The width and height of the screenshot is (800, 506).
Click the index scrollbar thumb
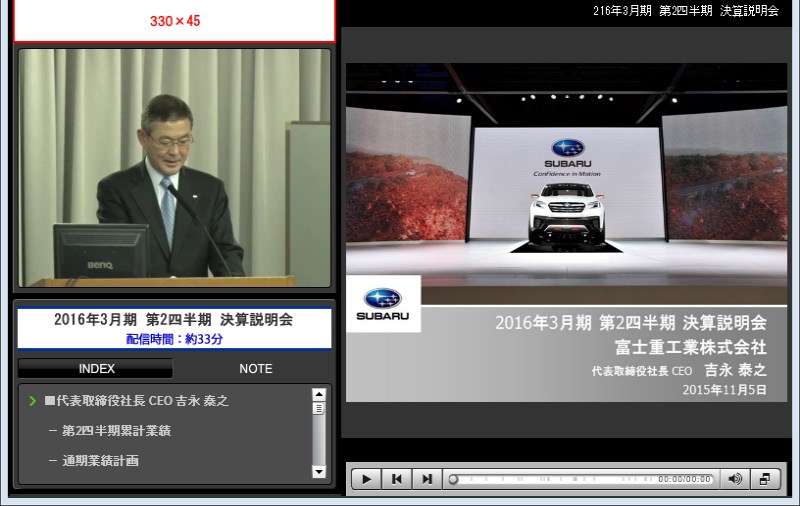coord(319,409)
